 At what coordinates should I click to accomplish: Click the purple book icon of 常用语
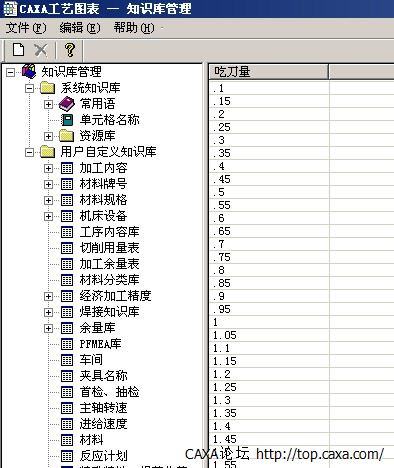67,104
